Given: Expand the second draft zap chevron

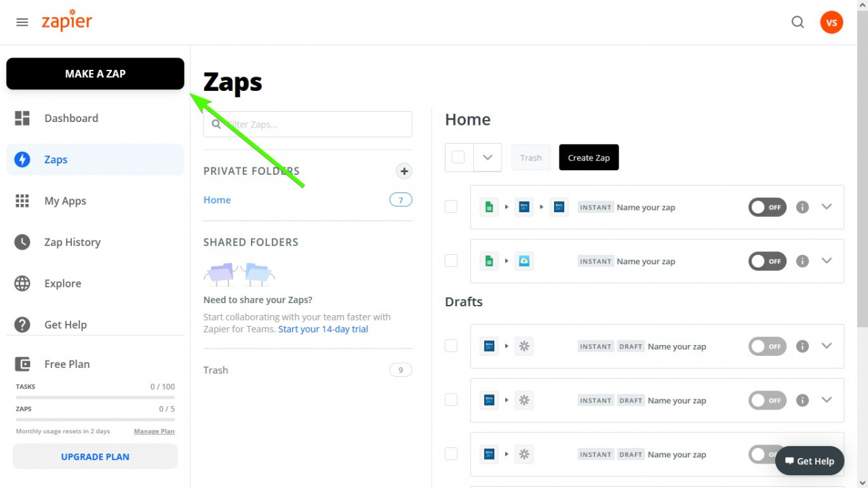Looking at the screenshot, I should (827, 400).
